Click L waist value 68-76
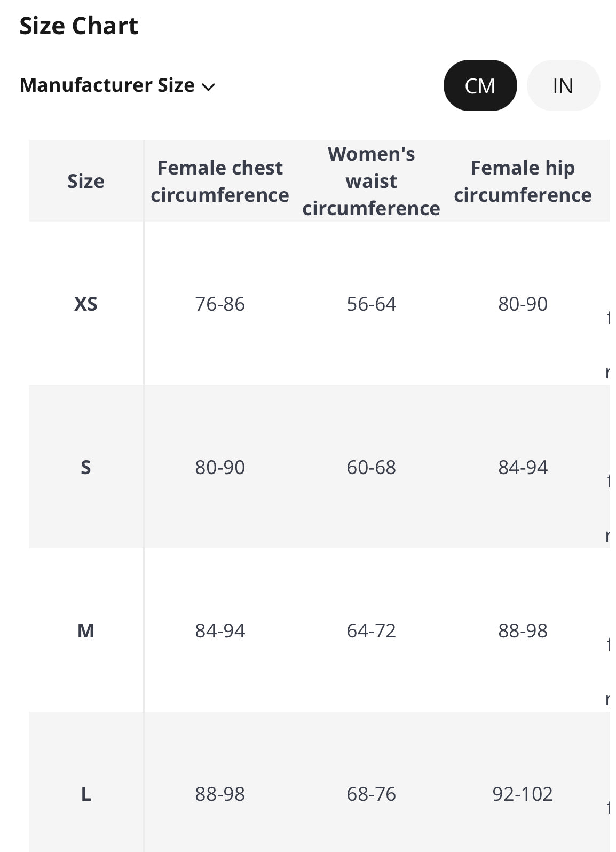The width and height of the screenshot is (616, 852). click(372, 794)
